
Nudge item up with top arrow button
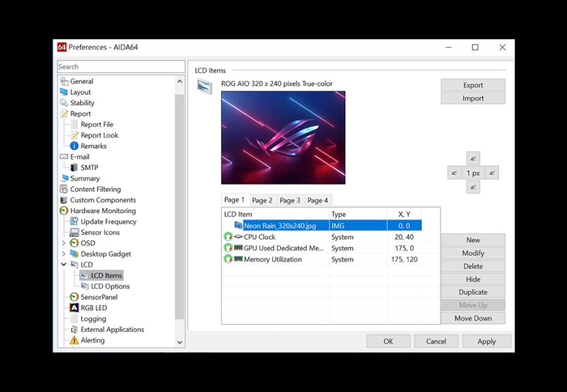[x=473, y=158]
